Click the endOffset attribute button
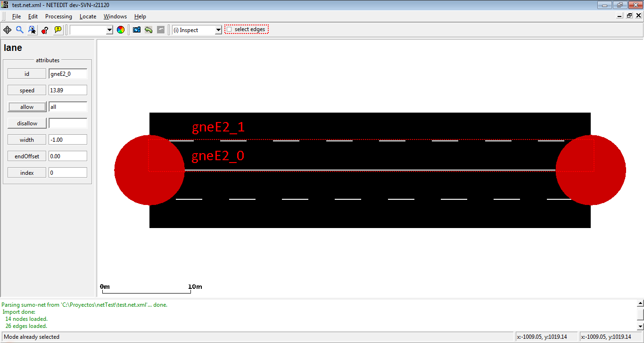Image resolution: width=644 pixels, height=343 pixels. click(27, 156)
